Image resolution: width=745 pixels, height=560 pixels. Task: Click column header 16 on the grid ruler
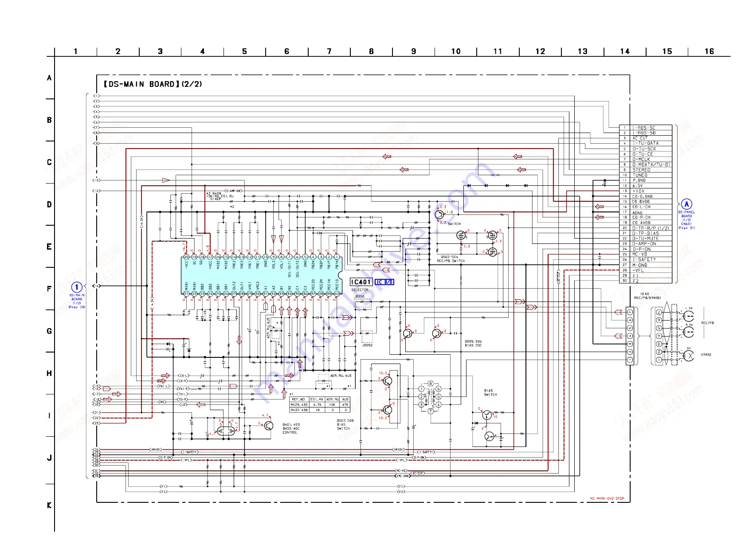709,51
